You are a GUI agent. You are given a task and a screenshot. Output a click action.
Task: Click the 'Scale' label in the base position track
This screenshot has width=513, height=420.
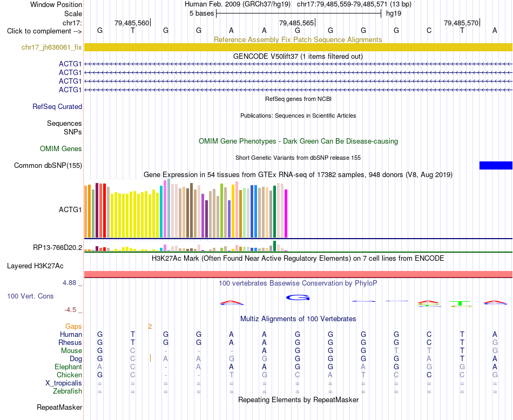click(x=73, y=13)
